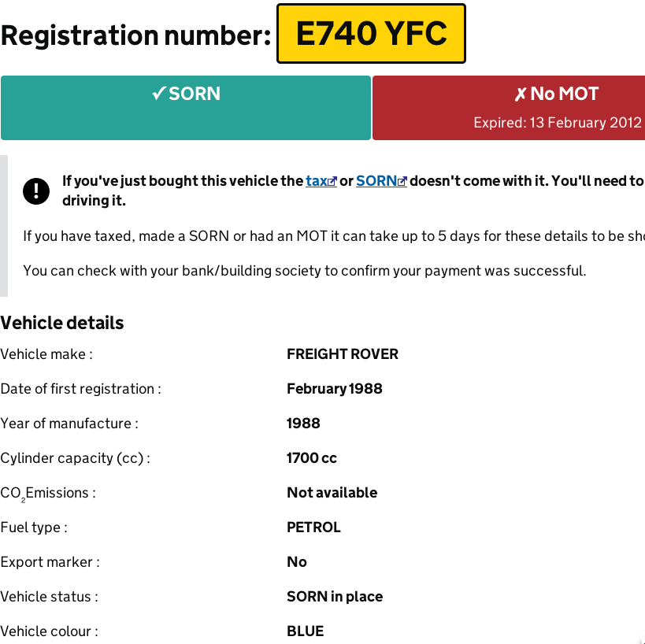645x644 pixels.
Task: Click the PETROL fuel type value
Action: (x=313, y=527)
